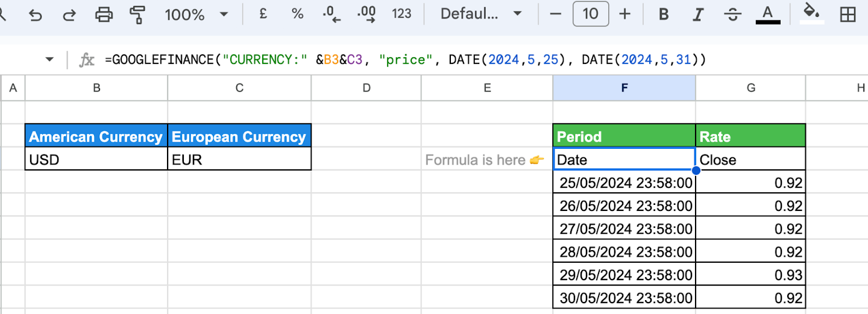Select column D header
The width and height of the screenshot is (868, 314).
click(366, 88)
